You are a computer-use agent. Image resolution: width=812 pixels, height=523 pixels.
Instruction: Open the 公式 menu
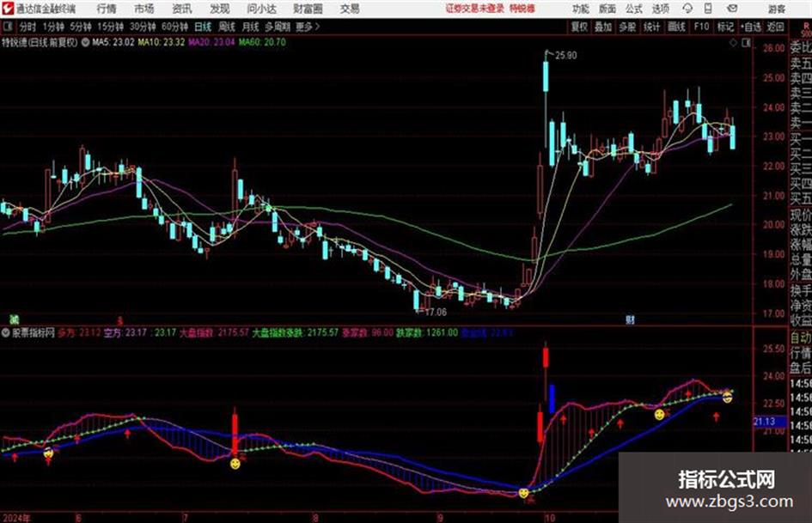click(x=634, y=9)
